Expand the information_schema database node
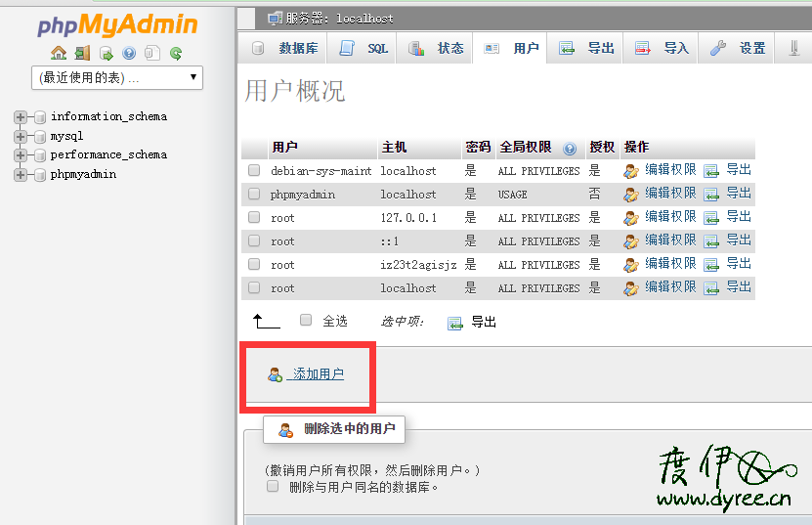Image resolution: width=812 pixels, height=525 pixels. point(21,117)
